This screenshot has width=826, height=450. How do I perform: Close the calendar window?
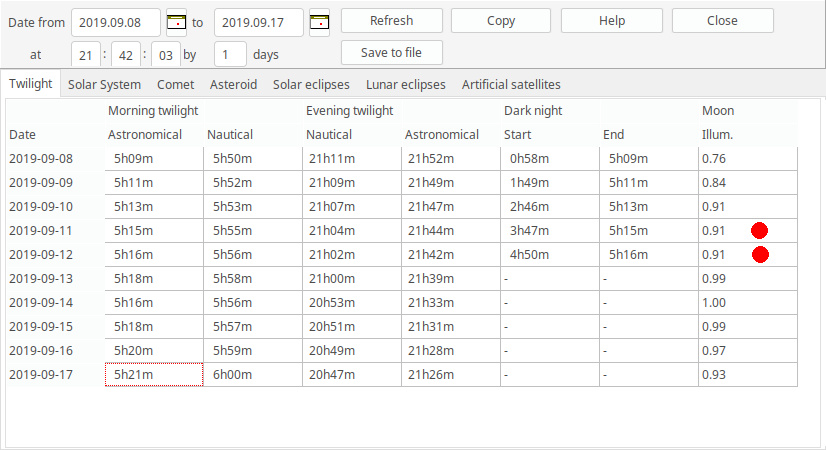[722, 21]
